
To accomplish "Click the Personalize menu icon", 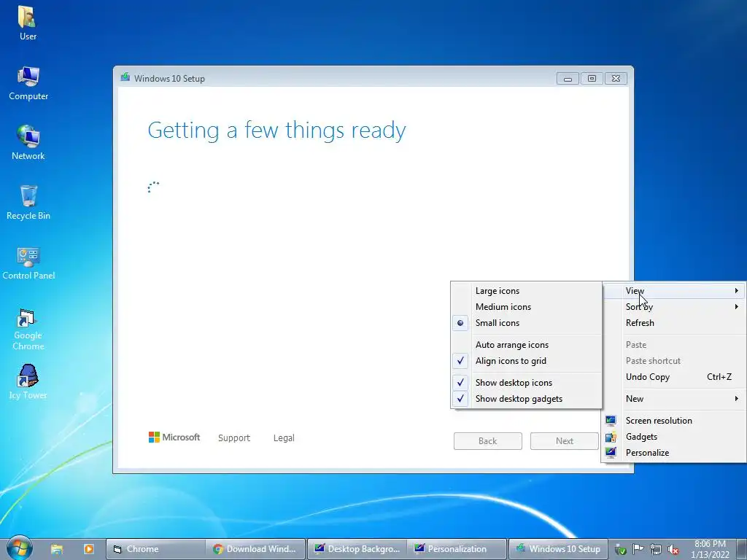I will point(611,453).
